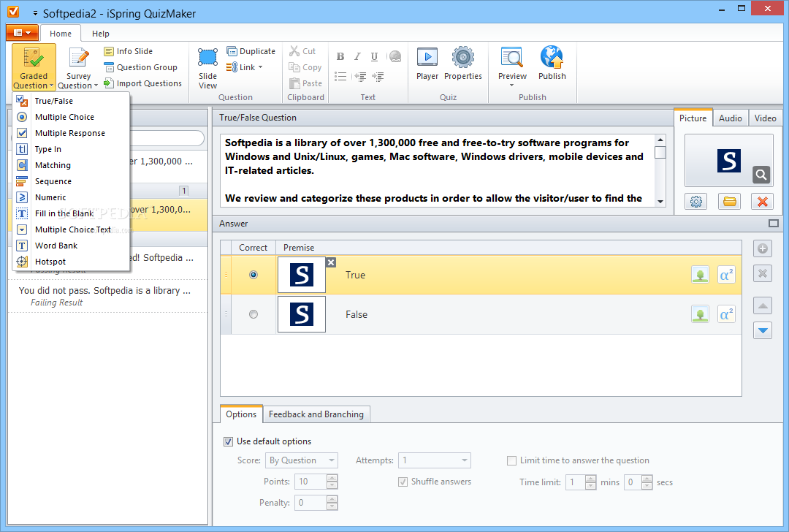Adjust the Points spinner arrows
The width and height of the screenshot is (789, 532).
coord(332,482)
